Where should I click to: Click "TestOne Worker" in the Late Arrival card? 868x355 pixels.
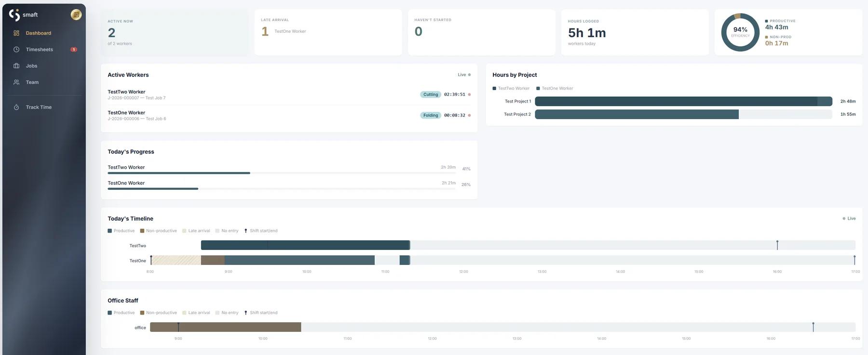coord(290,31)
